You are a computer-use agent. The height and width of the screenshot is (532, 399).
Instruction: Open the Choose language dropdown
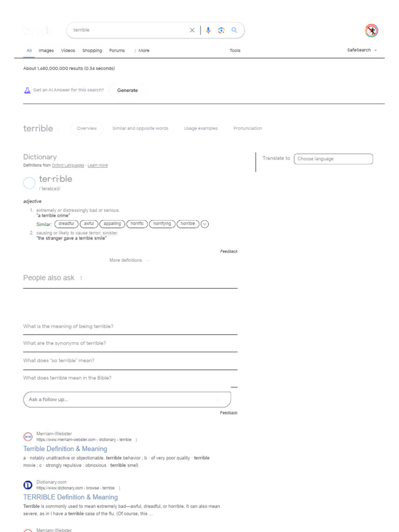(x=333, y=159)
